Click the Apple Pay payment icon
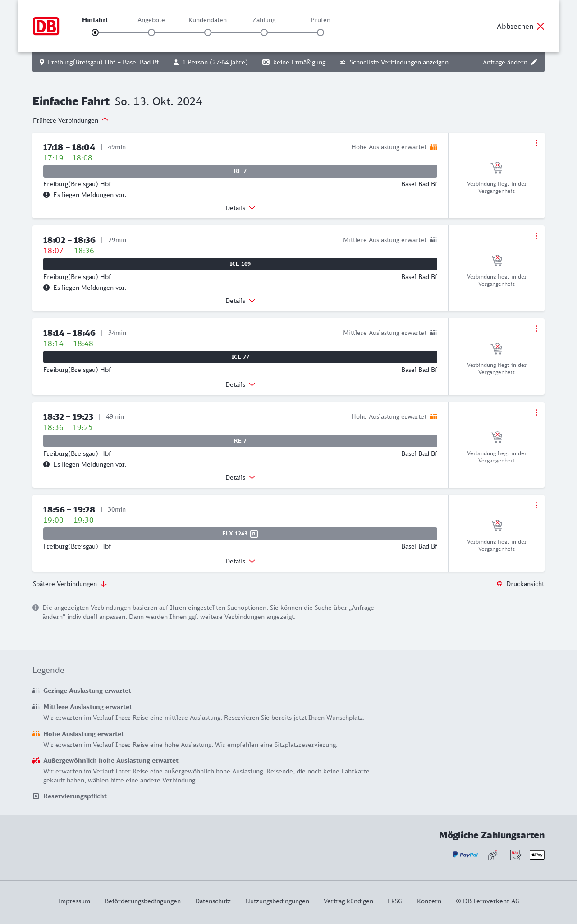This screenshot has width=577, height=924. [x=537, y=855]
